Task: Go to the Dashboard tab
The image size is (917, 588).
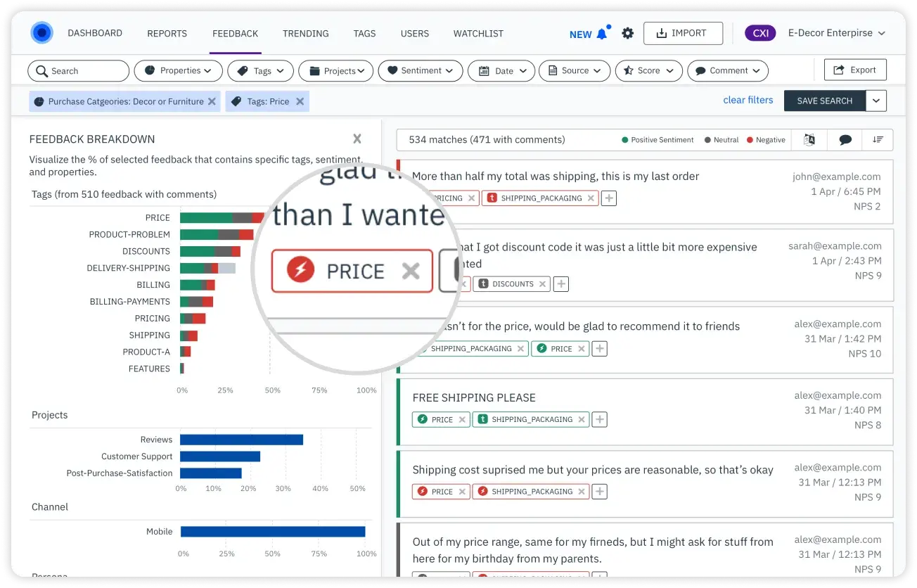Action: click(95, 33)
